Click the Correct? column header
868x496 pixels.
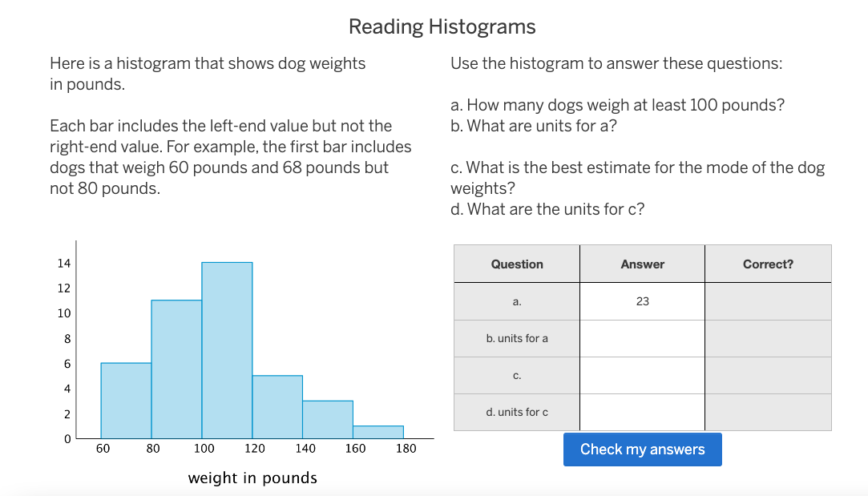(767, 264)
